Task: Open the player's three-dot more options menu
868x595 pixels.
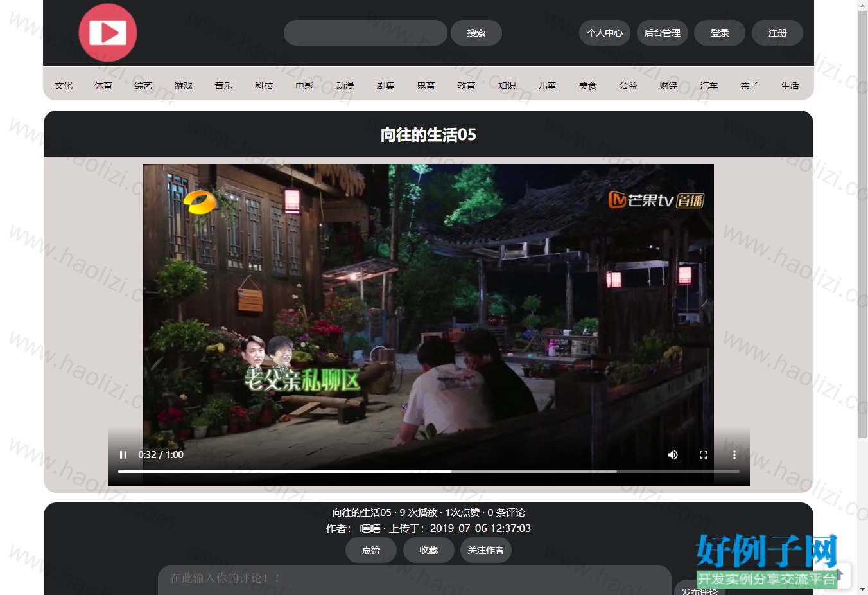Action: pyautogui.click(x=734, y=455)
